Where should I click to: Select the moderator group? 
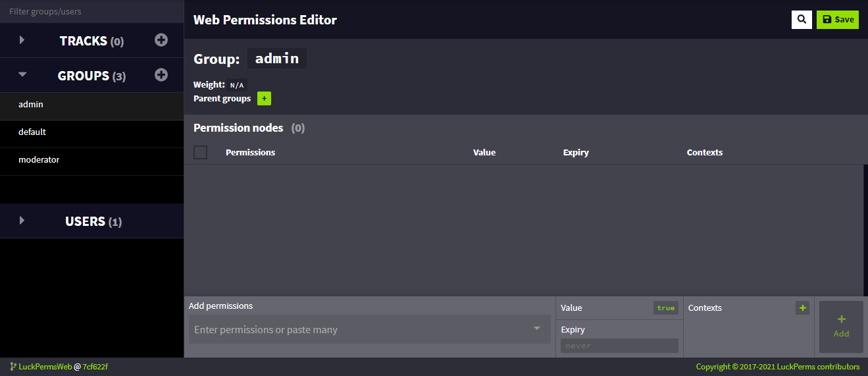(x=39, y=160)
